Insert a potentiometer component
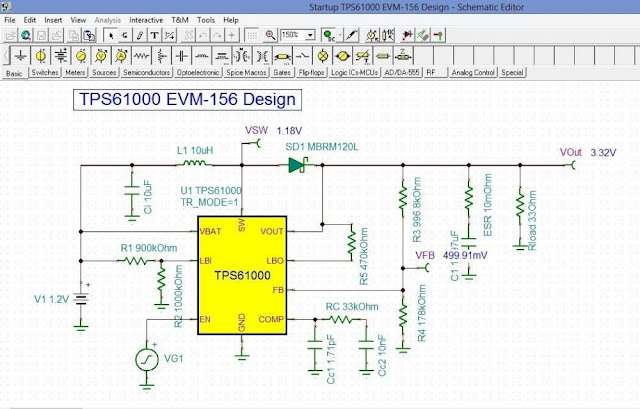 click(162, 56)
